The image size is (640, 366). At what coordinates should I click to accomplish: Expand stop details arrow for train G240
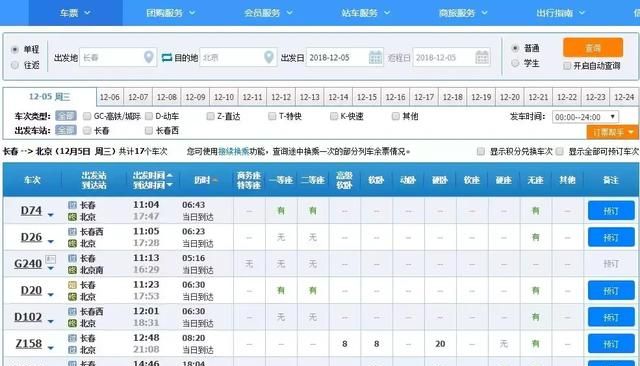point(51,268)
